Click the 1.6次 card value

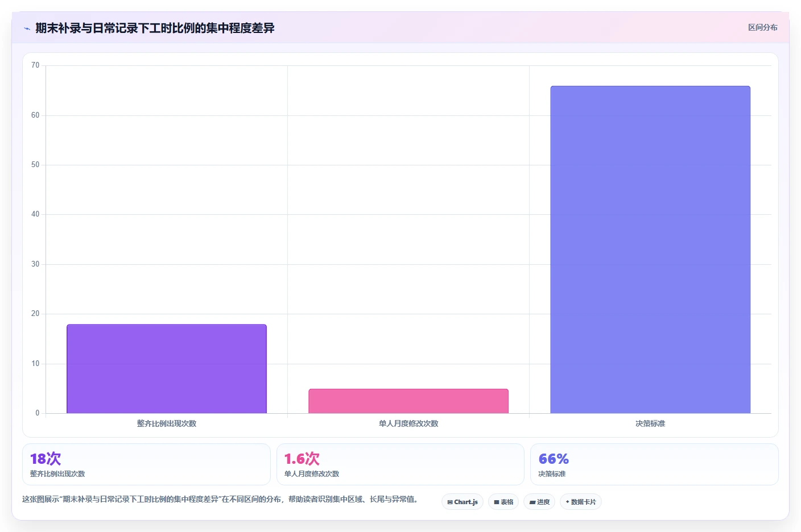pos(302,459)
